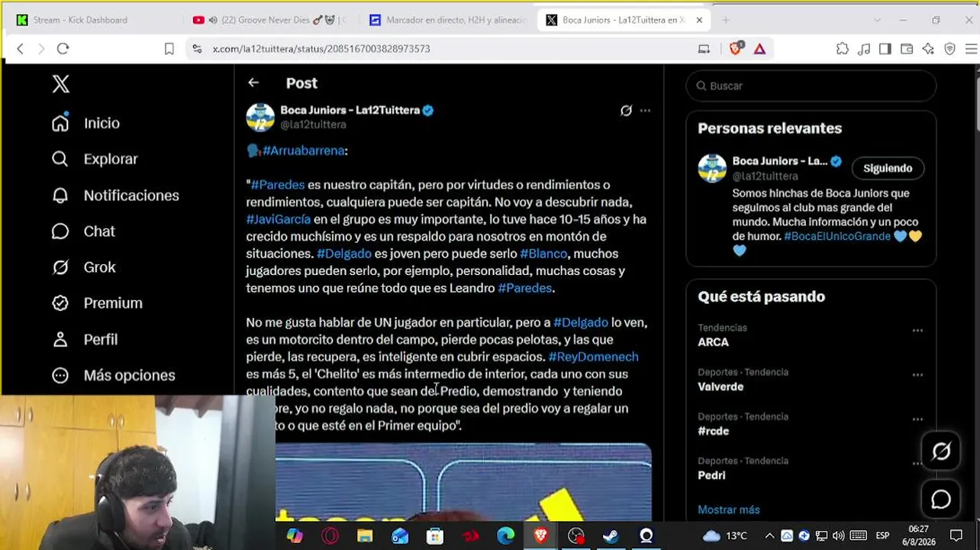Open the Brave VPN icon
This screenshot has width=980, height=550.
pyautogui.click(x=950, y=48)
